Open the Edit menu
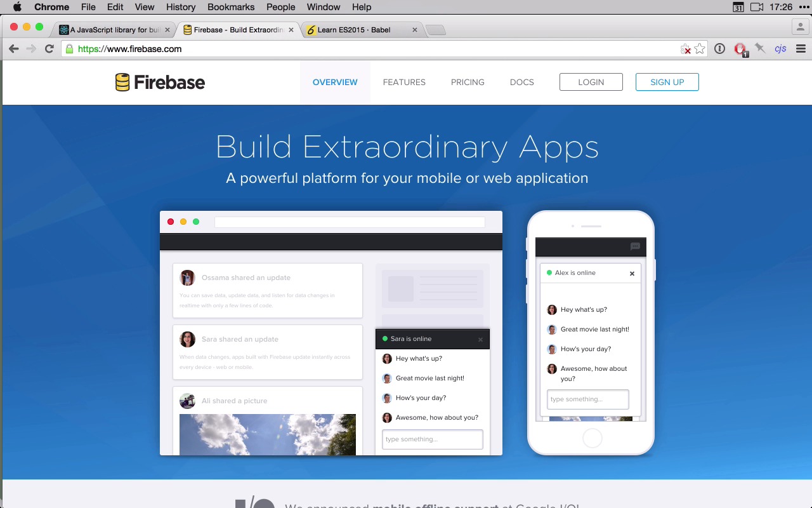 coord(115,7)
